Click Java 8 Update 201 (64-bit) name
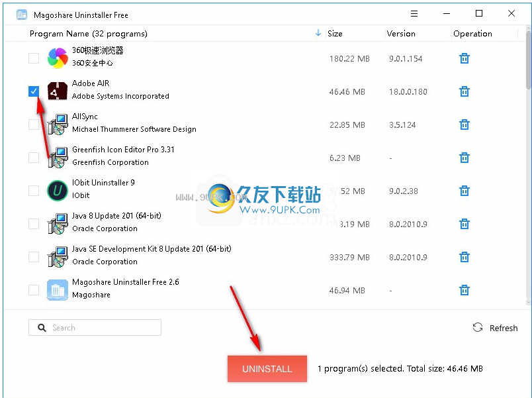Image resolution: width=532 pixels, height=398 pixels. click(x=116, y=216)
